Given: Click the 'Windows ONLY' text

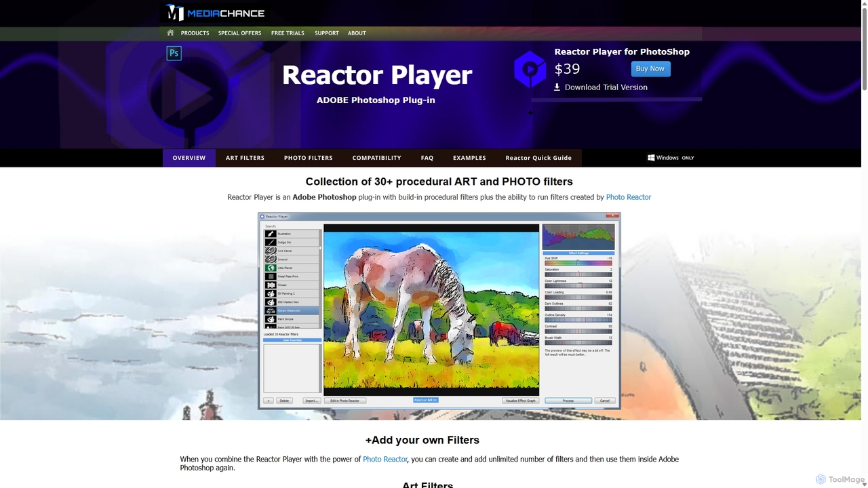Looking at the screenshot, I should [x=675, y=158].
